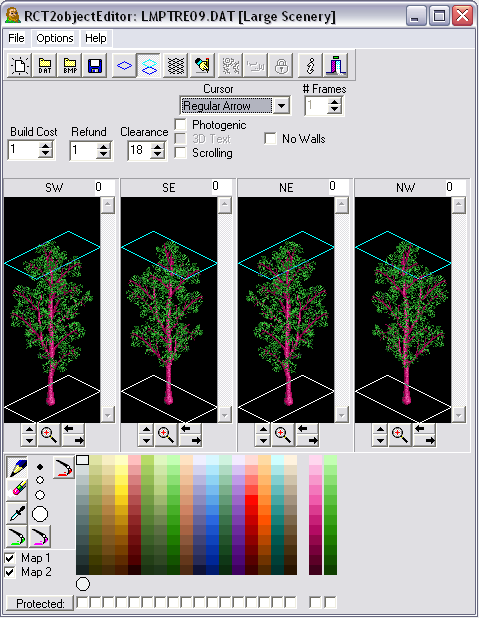Select the pencil drawing tool

(x=17, y=467)
